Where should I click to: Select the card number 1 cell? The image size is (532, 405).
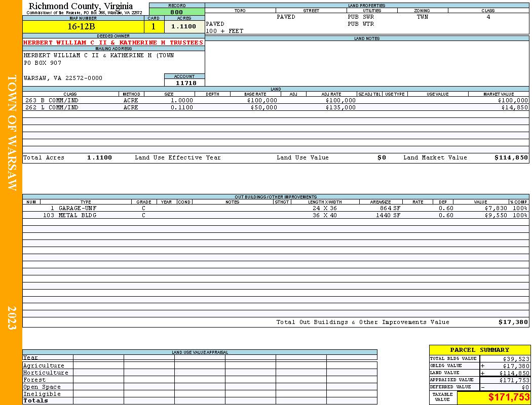tap(154, 26)
